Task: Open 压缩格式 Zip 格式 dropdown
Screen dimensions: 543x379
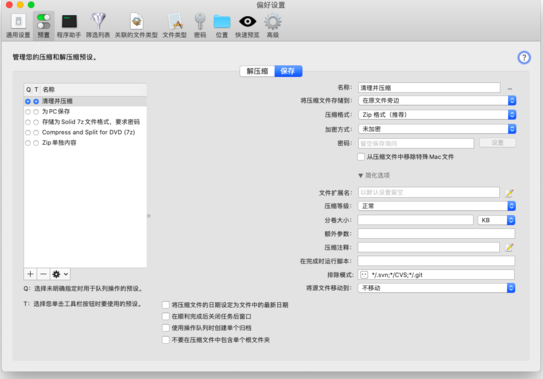Action: (437, 115)
